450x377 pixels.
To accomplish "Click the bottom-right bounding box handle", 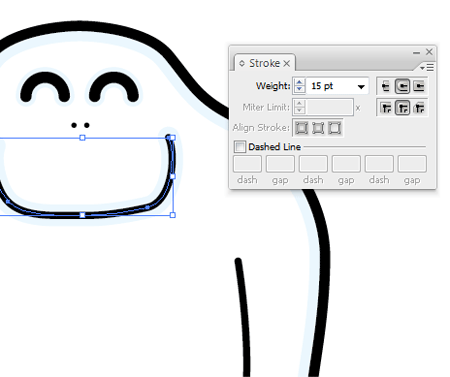I will [173, 215].
